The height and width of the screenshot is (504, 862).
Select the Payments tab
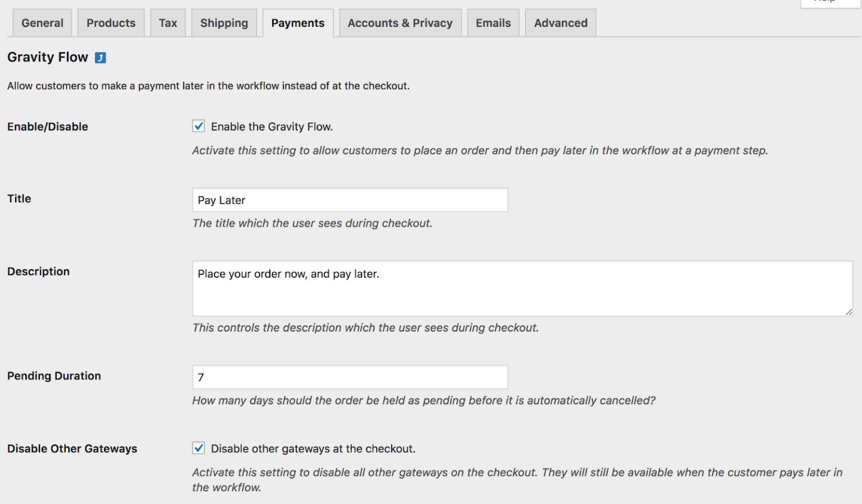click(298, 22)
